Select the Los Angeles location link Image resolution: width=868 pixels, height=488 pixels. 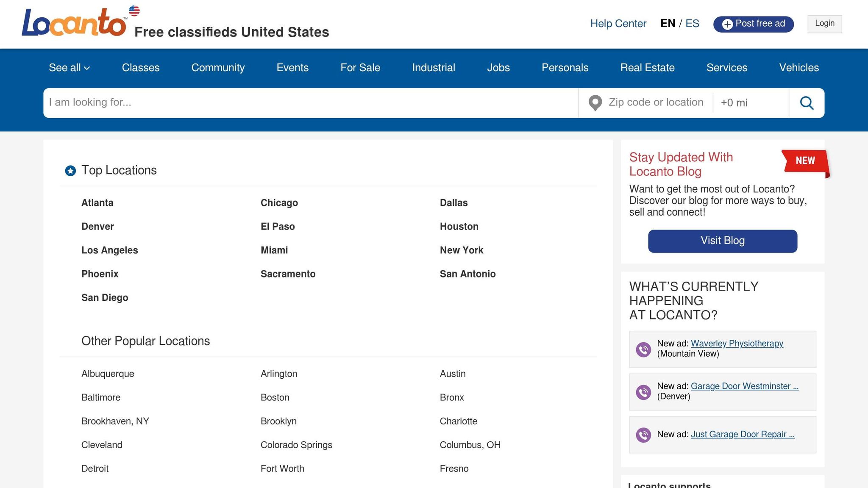click(109, 250)
